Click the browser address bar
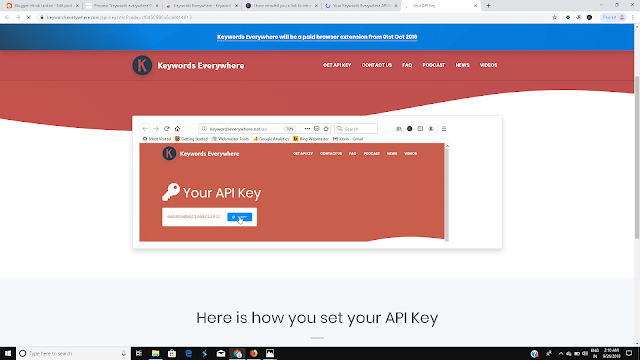 coord(294,17)
